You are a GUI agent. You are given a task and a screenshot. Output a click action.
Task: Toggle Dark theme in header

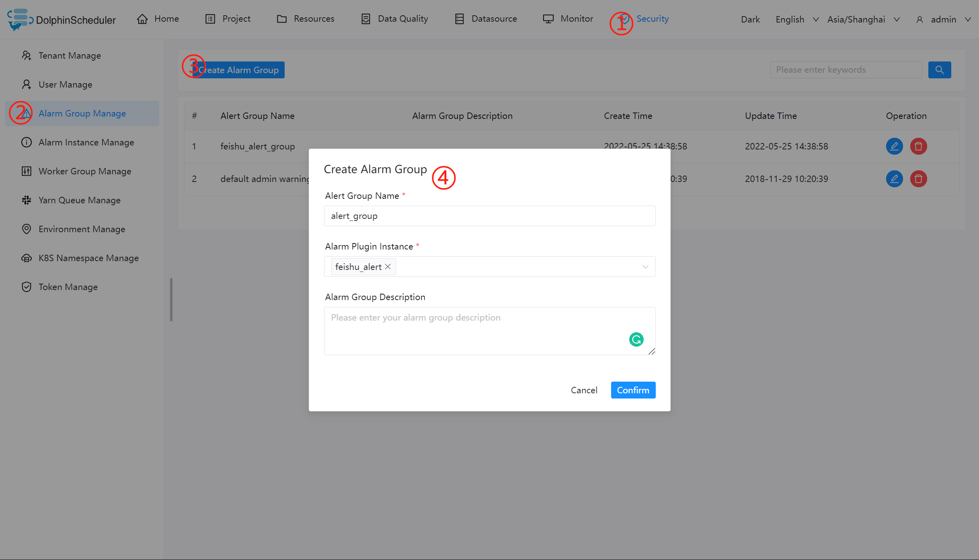(750, 19)
